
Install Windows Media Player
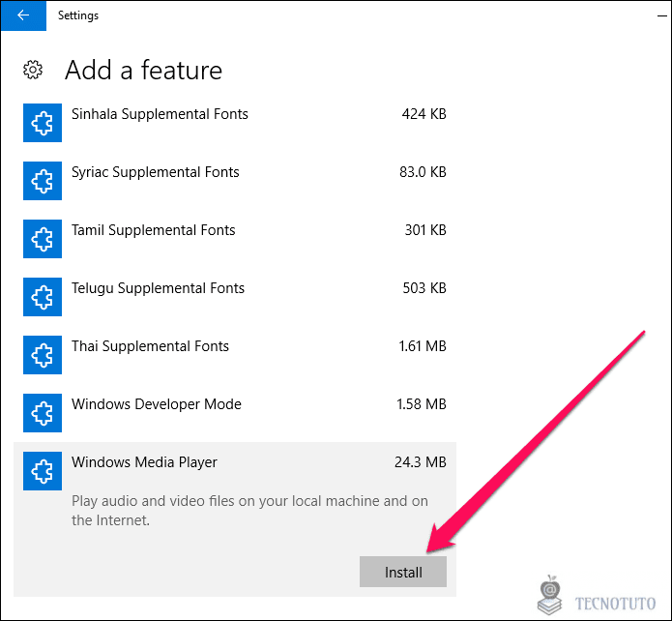403,572
